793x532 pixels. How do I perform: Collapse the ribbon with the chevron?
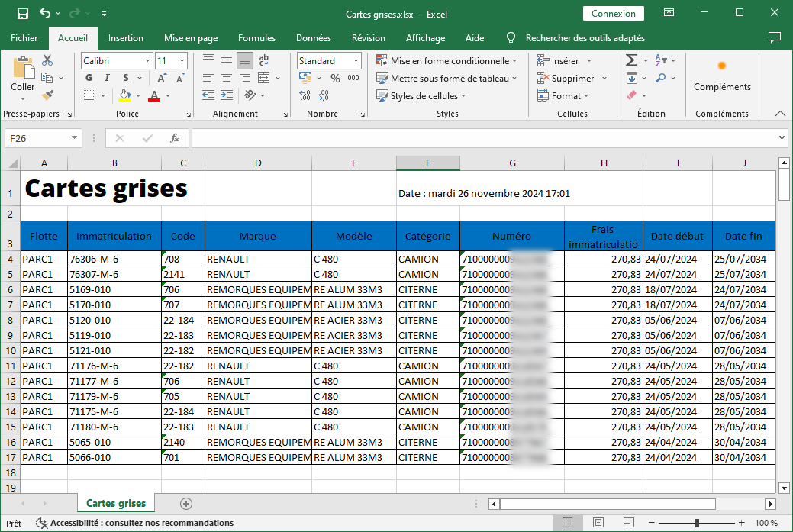pos(780,114)
